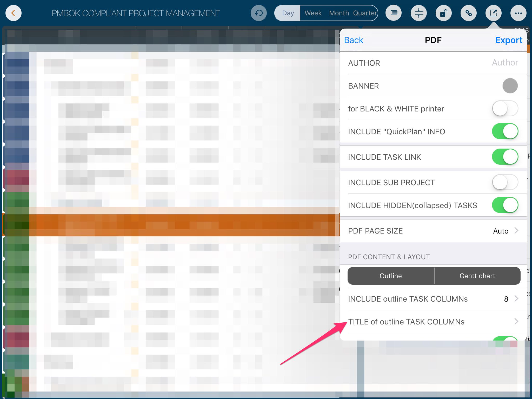Click the collapse rows vertical arrows icon
The image size is (532, 399).
coord(418,13)
